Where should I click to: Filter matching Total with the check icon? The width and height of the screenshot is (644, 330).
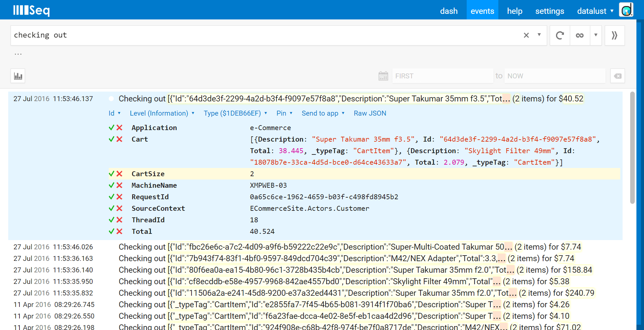pos(112,232)
